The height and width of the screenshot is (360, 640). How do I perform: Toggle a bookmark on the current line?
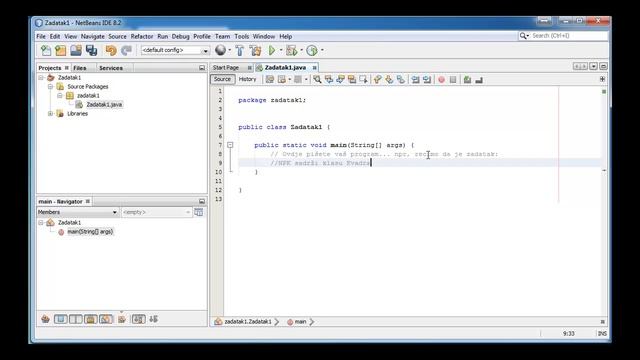(x=400, y=80)
